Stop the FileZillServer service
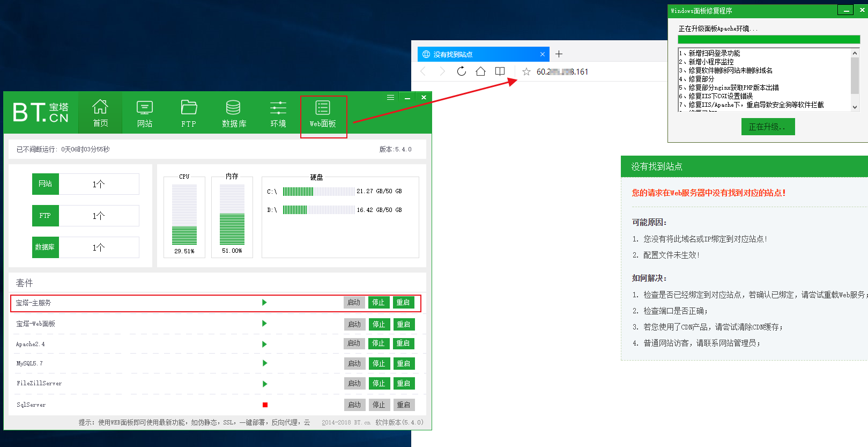The image size is (868, 447). (x=379, y=383)
